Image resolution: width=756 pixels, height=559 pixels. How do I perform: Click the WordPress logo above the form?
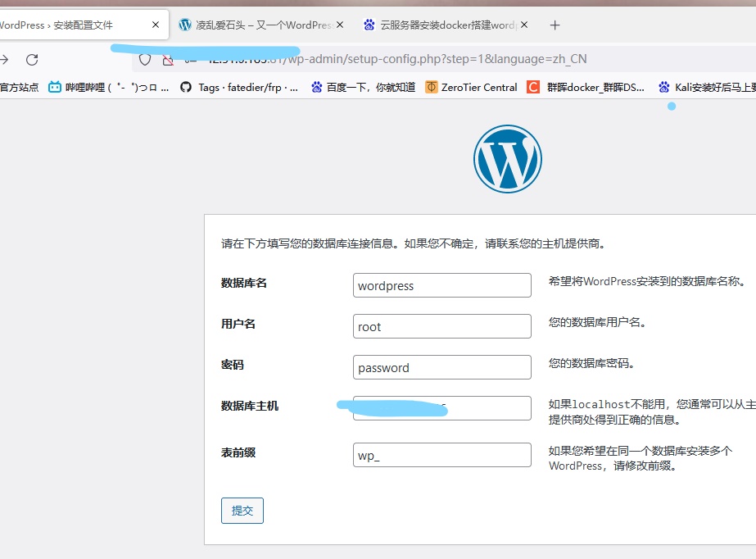point(508,159)
